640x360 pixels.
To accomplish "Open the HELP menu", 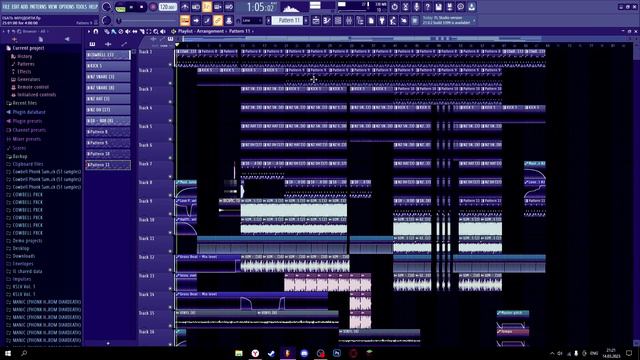I will 93,7.
